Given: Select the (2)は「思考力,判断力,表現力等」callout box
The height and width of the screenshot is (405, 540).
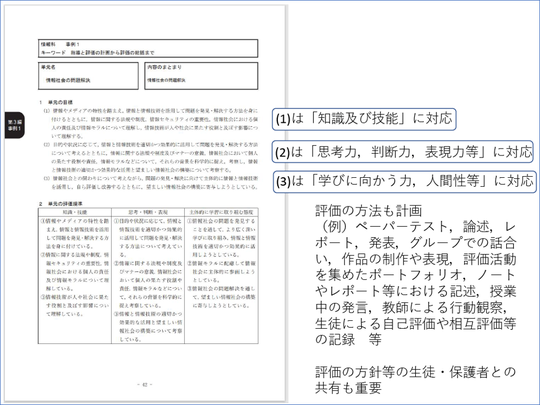Looking at the screenshot, I should tap(403, 151).
